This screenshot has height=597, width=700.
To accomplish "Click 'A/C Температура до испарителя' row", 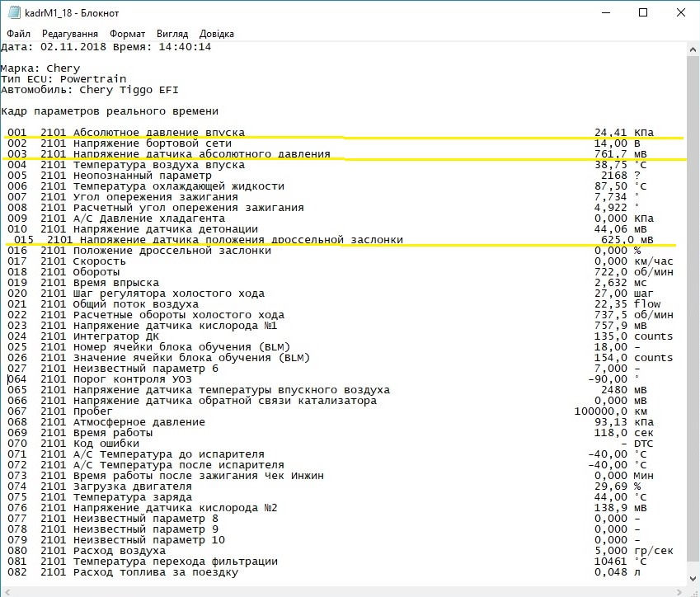I will [x=327, y=454].
